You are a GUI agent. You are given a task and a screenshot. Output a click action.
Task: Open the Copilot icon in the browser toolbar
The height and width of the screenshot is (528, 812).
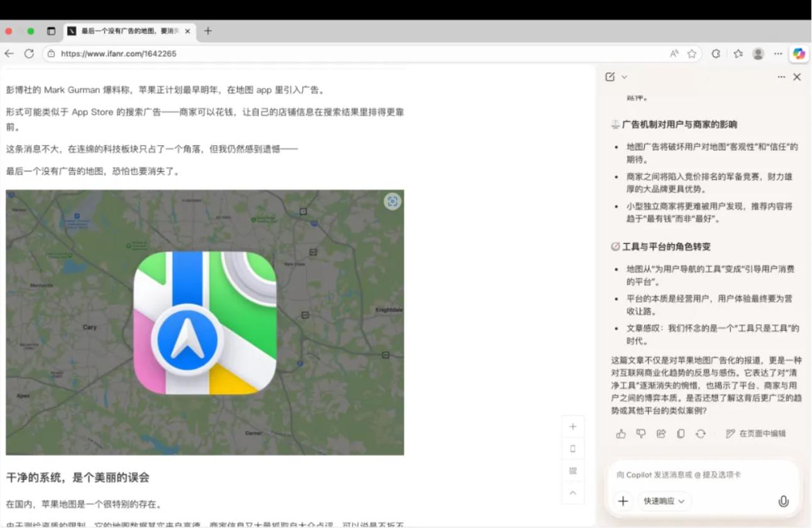click(x=799, y=53)
